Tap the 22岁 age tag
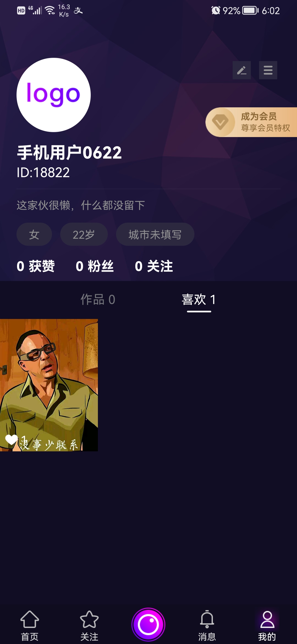This screenshot has width=297, height=644. (x=84, y=234)
